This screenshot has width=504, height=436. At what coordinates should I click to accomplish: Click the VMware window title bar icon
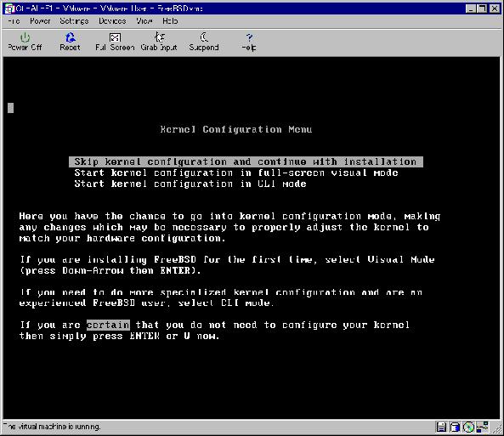(x=9, y=8)
